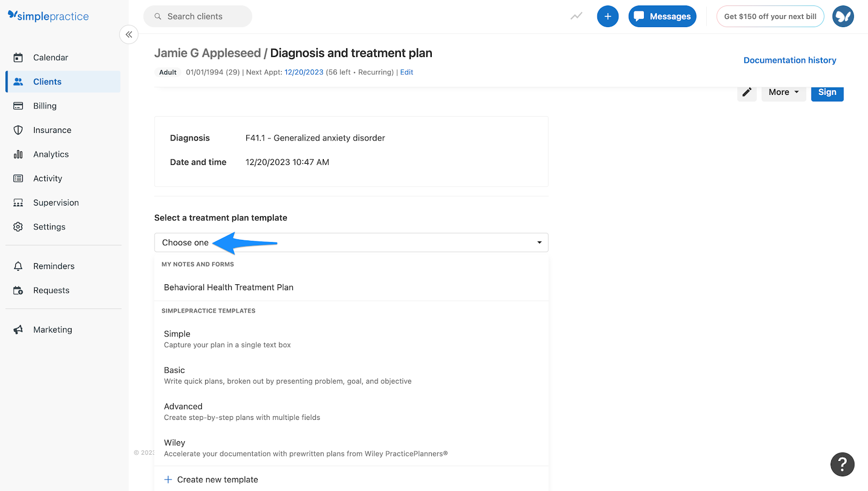Open Messages from the top bar
This screenshot has height=491, width=868.
click(x=662, y=16)
